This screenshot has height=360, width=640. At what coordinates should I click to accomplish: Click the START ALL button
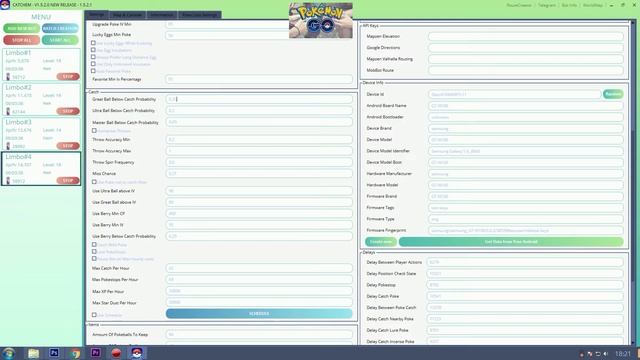pos(60,40)
